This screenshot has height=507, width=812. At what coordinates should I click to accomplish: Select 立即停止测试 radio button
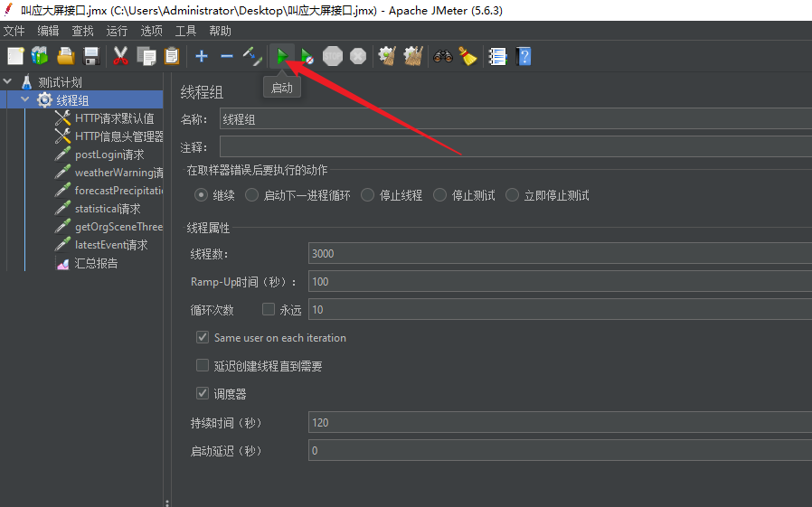click(512, 195)
